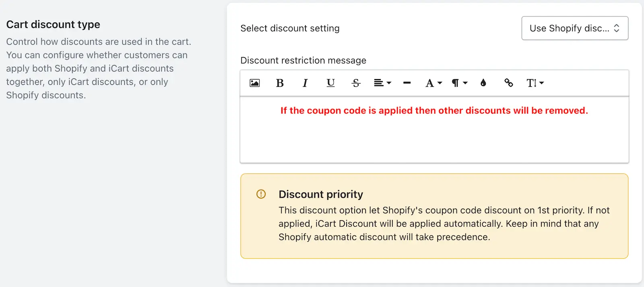644x287 pixels.
Task: Expand the font 'A' style dropdown
Action: click(x=434, y=83)
